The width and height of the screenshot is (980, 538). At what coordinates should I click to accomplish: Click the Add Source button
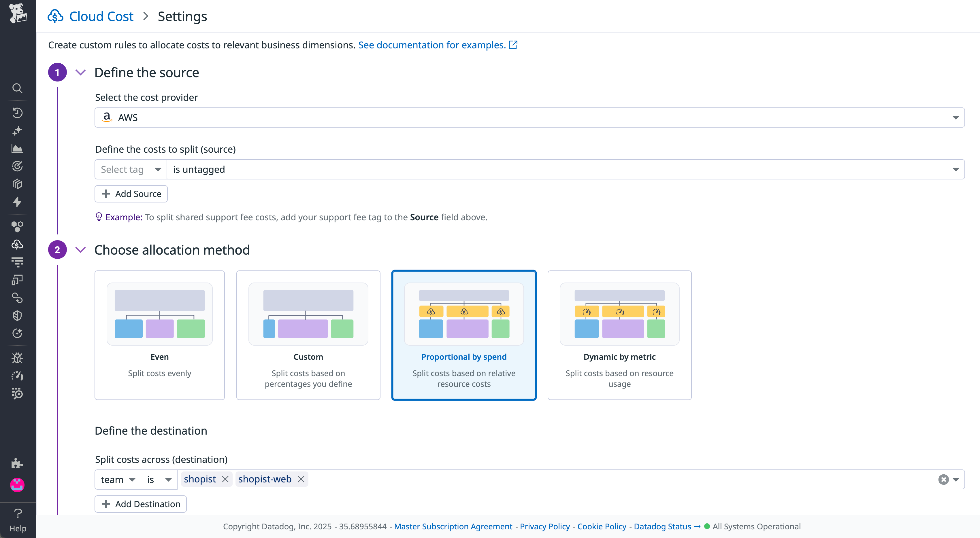pyautogui.click(x=131, y=194)
